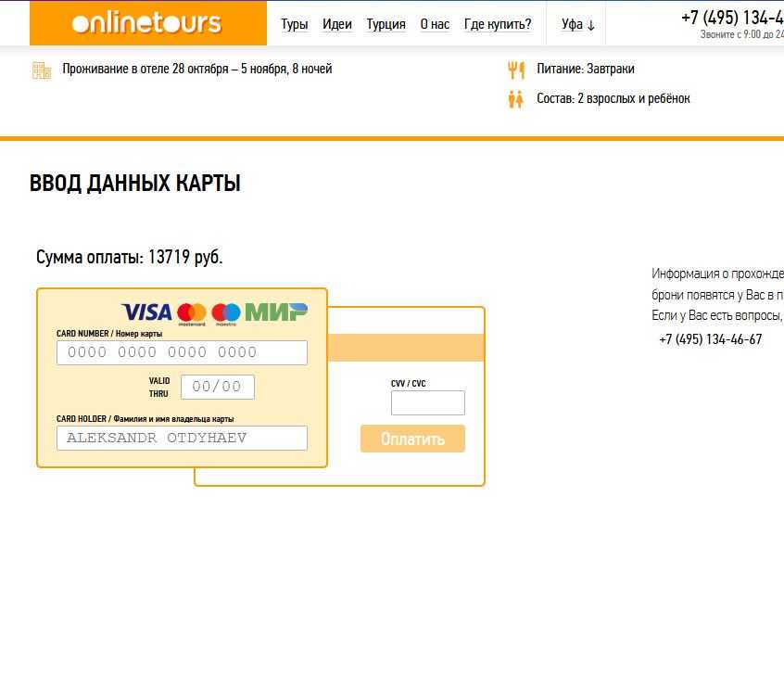Click the travelers people icon
784x675 pixels.
coord(516,99)
